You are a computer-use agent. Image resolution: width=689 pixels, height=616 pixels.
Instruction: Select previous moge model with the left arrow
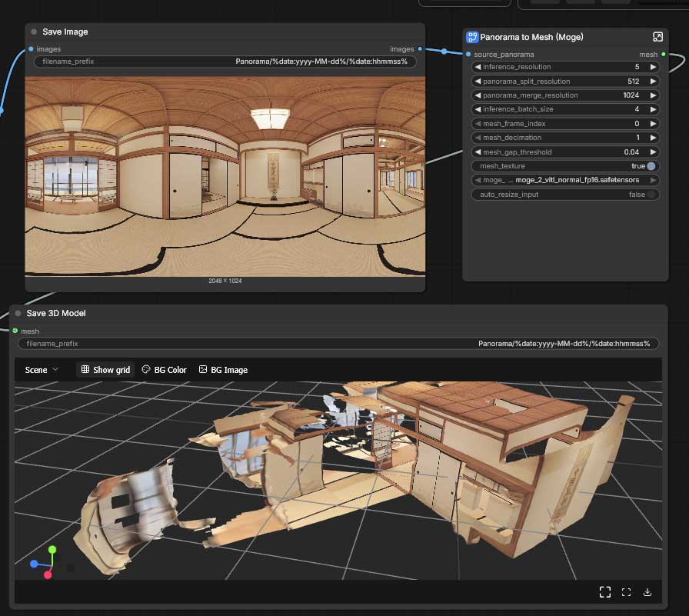point(478,180)
